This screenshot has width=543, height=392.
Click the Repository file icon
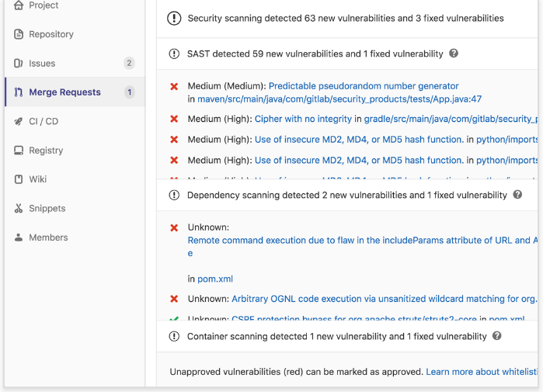click(x=19, y=34)
